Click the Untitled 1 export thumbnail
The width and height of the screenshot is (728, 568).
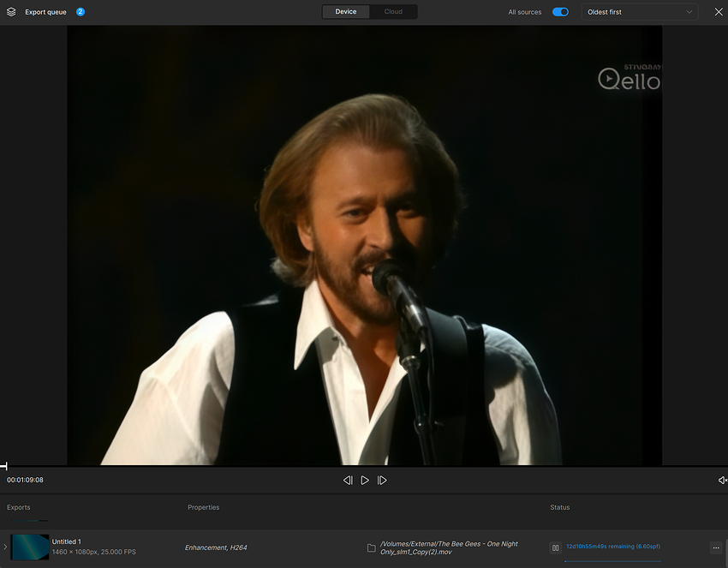pos(30,547)
